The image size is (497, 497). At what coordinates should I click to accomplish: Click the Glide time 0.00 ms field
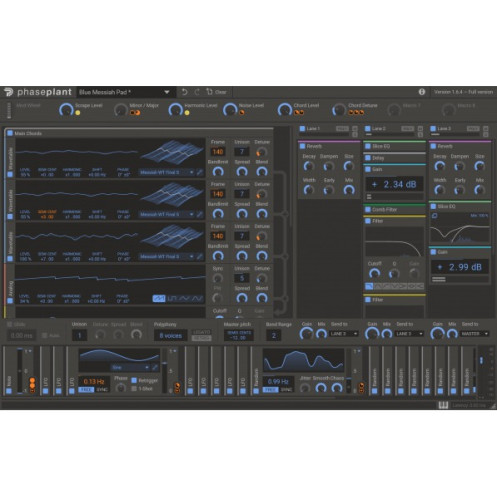[x=22, y=335]
